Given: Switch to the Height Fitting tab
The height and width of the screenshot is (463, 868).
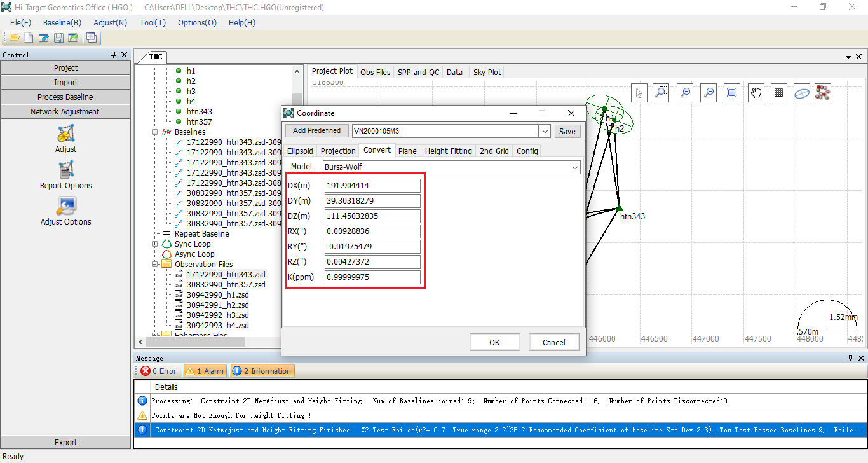Looking at the screenshot, I should coord(448,151).
